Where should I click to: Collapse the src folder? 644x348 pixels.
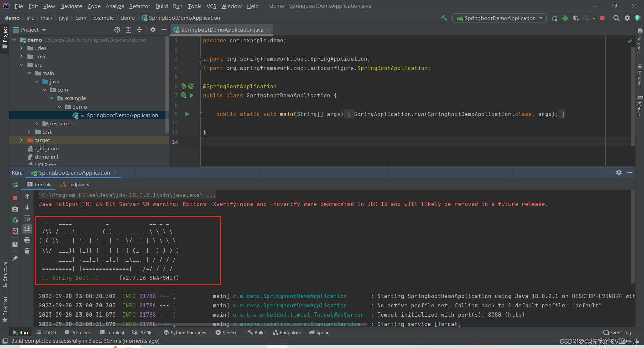[21, 65]
